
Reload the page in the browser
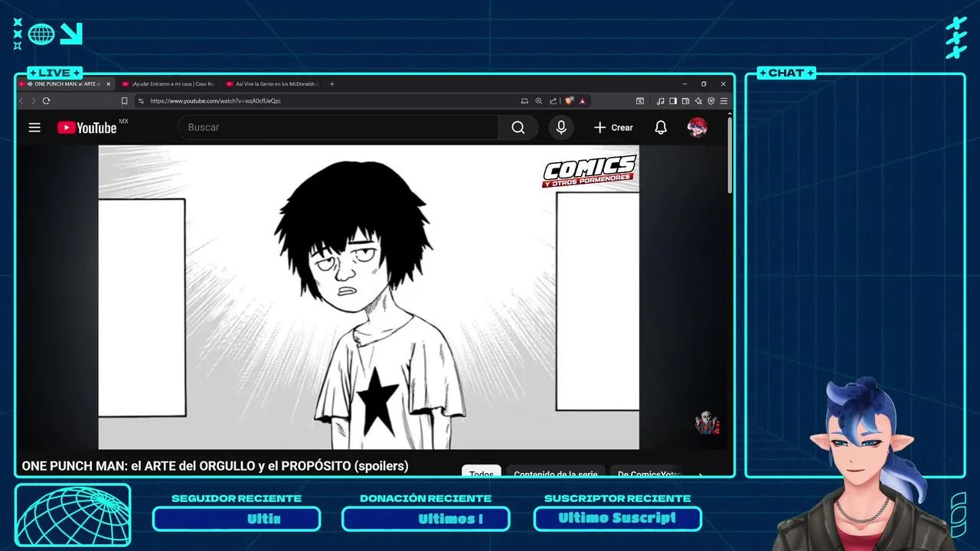[x=47, y=101]
